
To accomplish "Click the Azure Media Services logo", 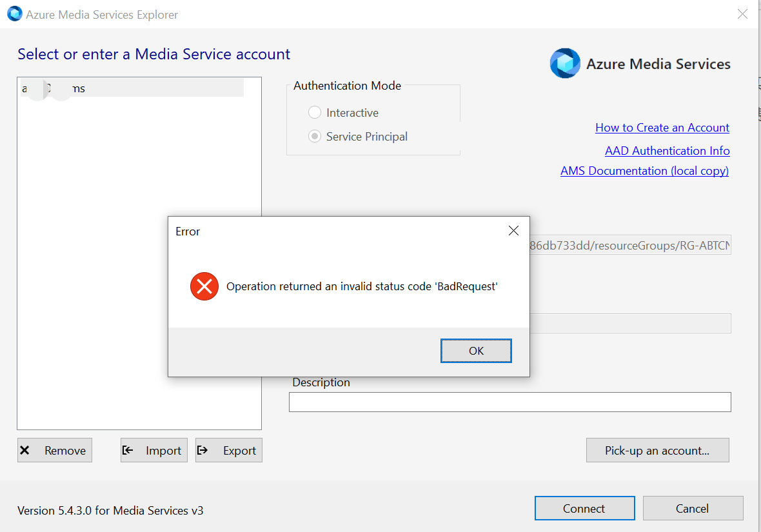I will 565,64.
